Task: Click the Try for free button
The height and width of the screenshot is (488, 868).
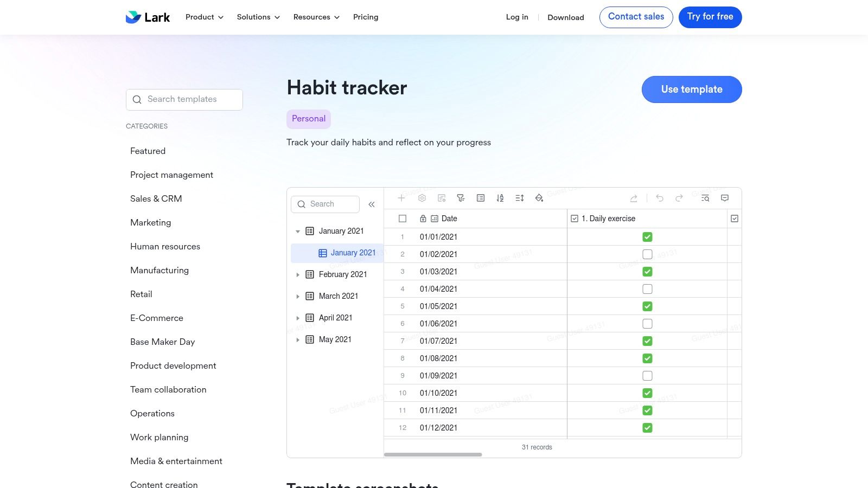Action: pos(710,17)
